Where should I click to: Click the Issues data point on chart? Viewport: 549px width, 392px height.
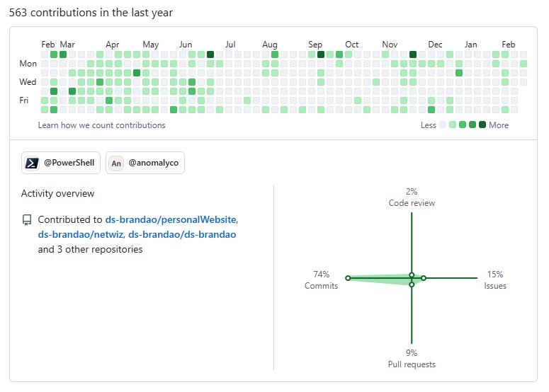[424, 278]
